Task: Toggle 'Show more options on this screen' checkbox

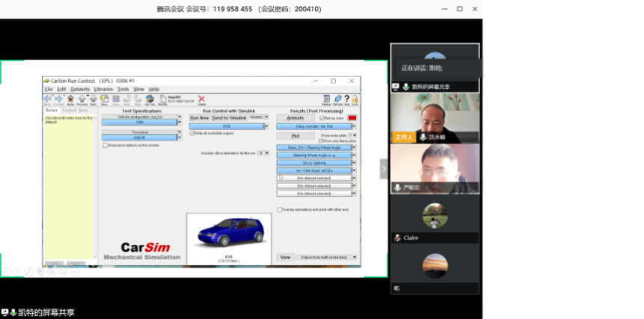Action: pos(105,146)
